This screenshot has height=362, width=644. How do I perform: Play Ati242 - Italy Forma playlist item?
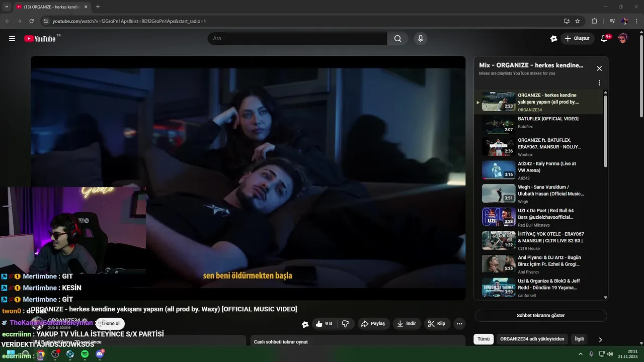coord(538,170)
